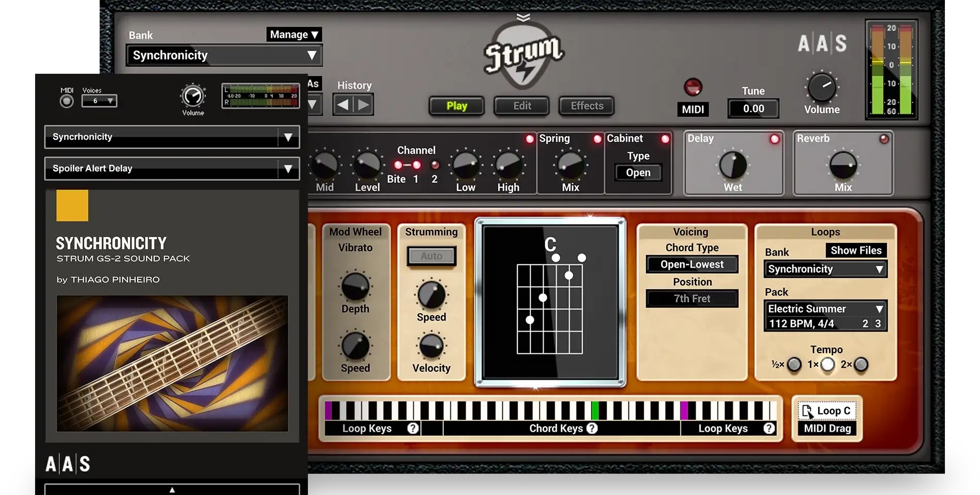Image resolution: width=980 pixels, height=495 pixels.
Task: Toggle the Delay effect power LED
Action: 774,139
